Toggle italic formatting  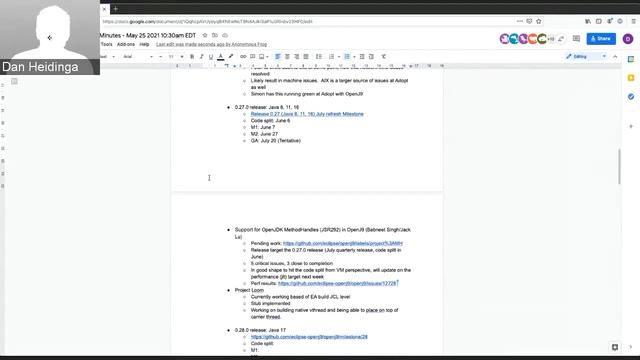click(x=201, y=57)
